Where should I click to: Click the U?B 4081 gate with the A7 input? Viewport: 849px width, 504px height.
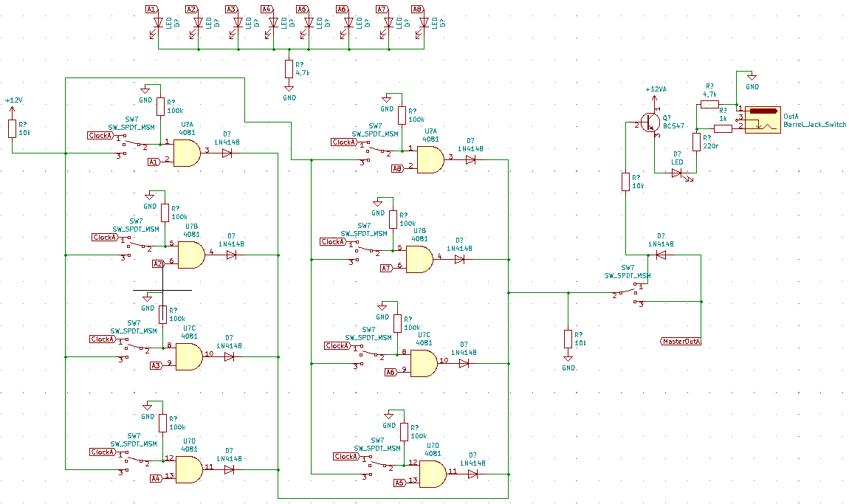pyautogui.click(x=419, y=259)
